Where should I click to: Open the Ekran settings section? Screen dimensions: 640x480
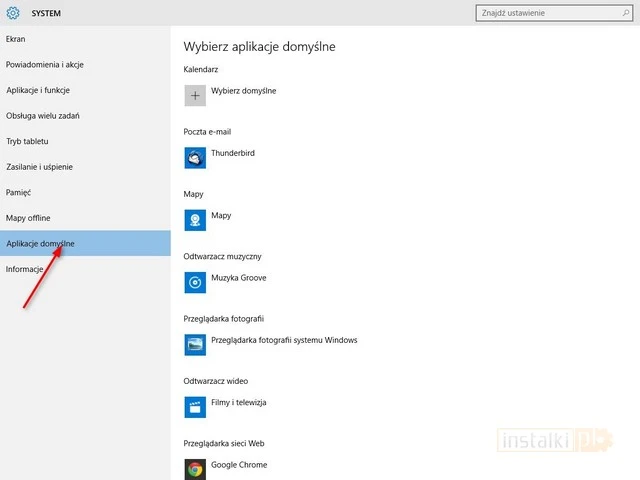pos(15,39)
